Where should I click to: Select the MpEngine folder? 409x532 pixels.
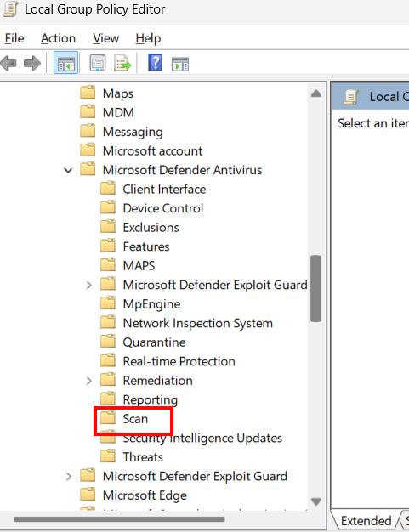[x=151, y=304]
